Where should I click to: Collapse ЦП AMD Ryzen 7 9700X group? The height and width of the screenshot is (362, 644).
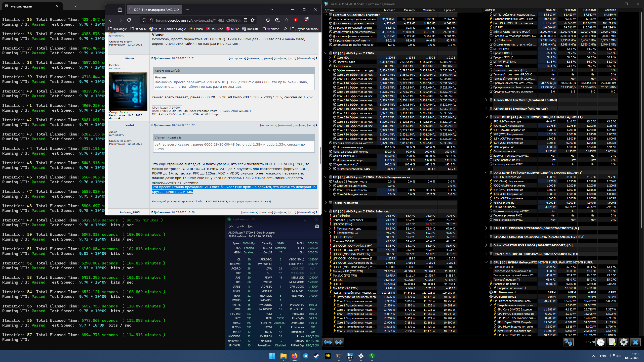point(326,53)
